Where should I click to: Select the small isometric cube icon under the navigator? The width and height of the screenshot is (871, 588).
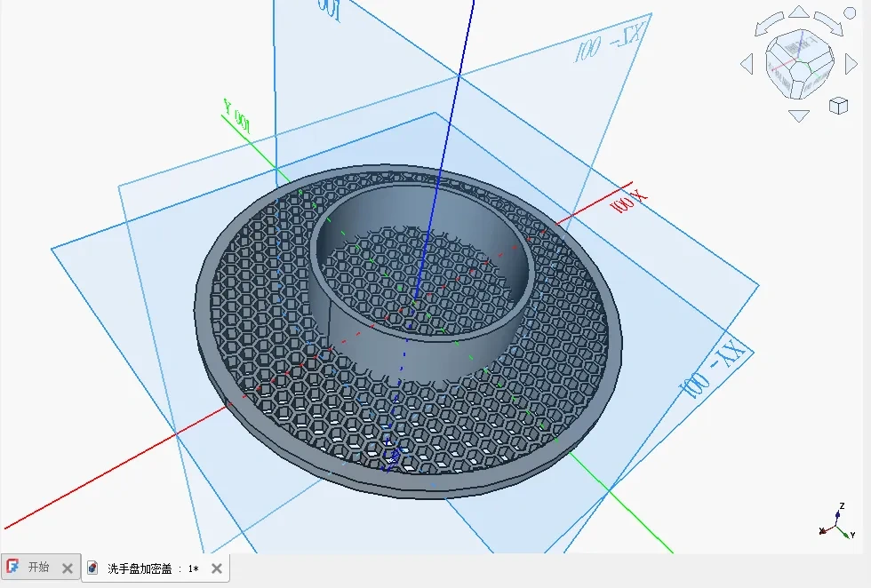pyautogui.click(x=838, y=105)
